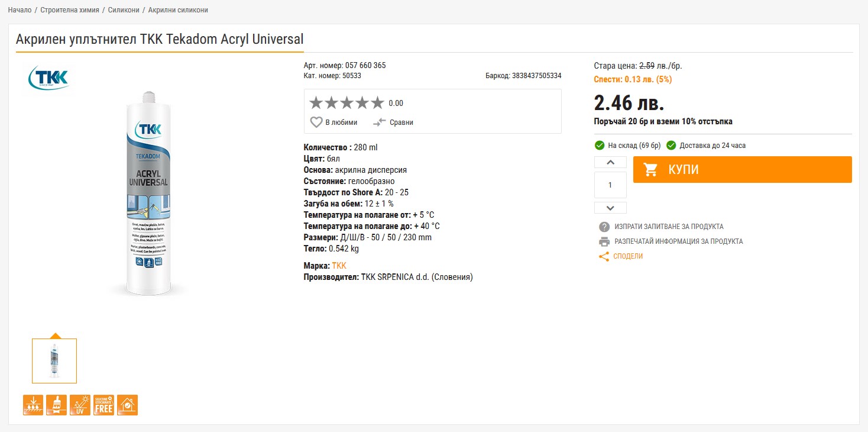Image resolution: width=868 pixels, height=432 pixels.
Task: Click green checkmark next to Доставка до 24 часа
Action: click(671, 146)
